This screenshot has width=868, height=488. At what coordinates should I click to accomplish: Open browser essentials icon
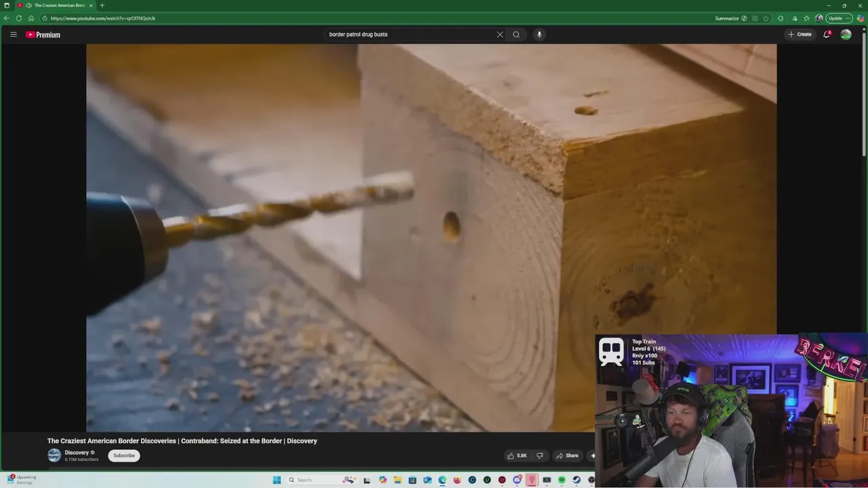point(795,18)
